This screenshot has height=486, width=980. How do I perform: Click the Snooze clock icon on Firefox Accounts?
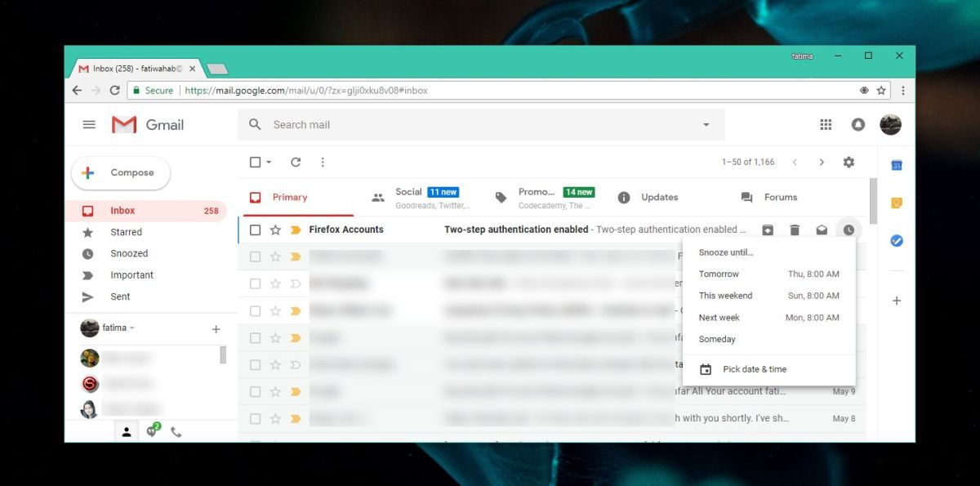pos(849,230)
